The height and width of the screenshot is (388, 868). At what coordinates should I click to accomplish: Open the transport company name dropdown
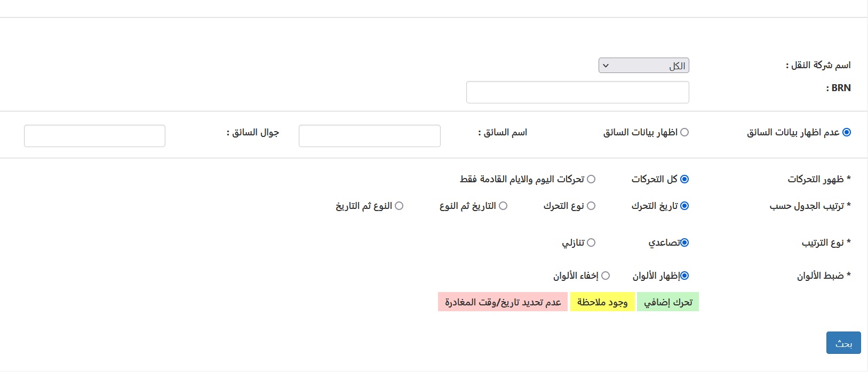click(x=643, y=66)
